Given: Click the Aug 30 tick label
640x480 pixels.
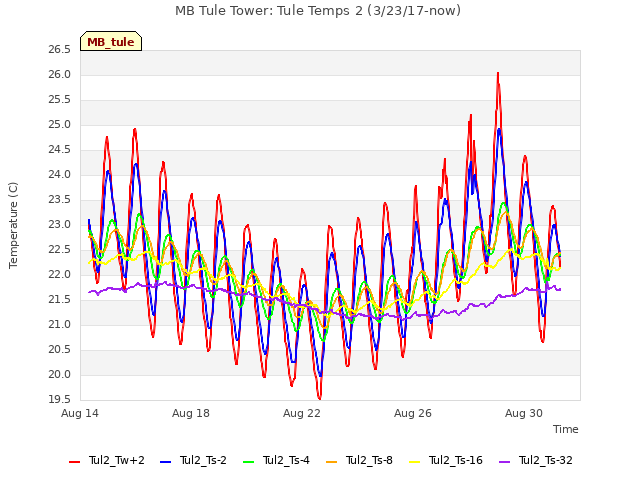Looking at the screenshot, I should coord(524,413).
